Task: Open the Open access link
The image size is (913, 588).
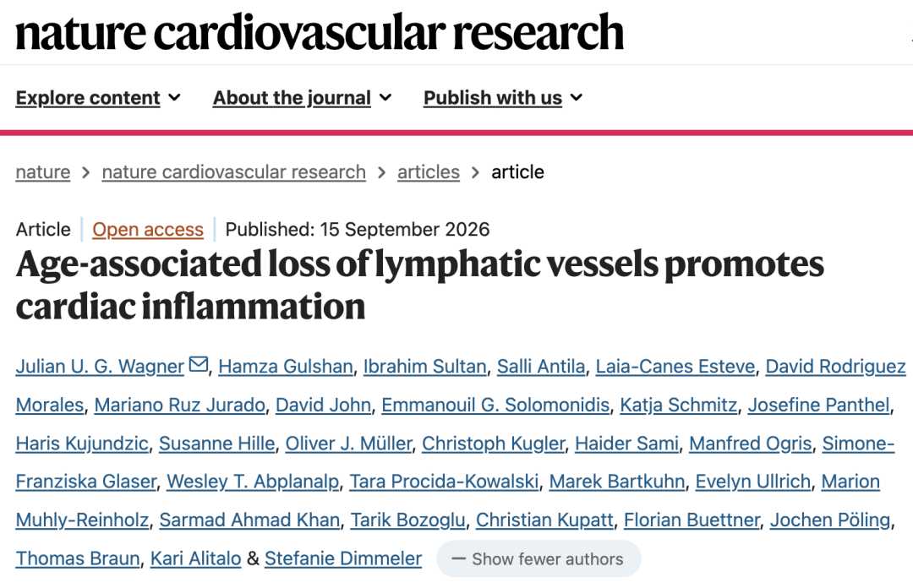Action: pos(148,230)
